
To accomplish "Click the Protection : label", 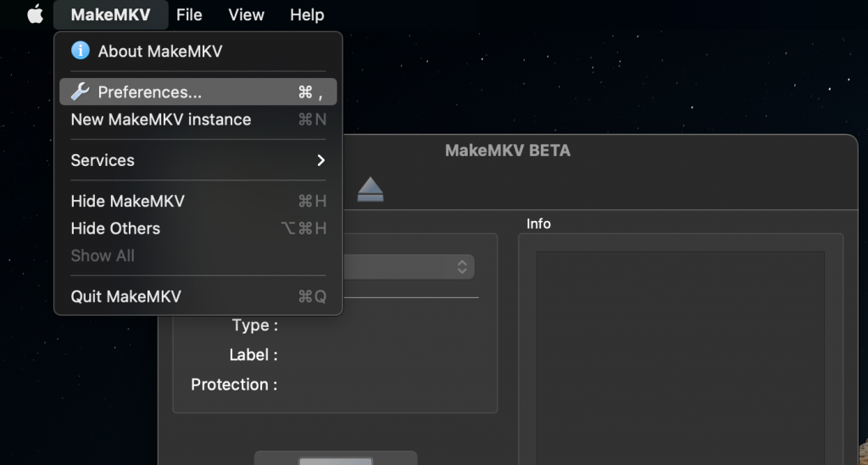I will 234,385.
